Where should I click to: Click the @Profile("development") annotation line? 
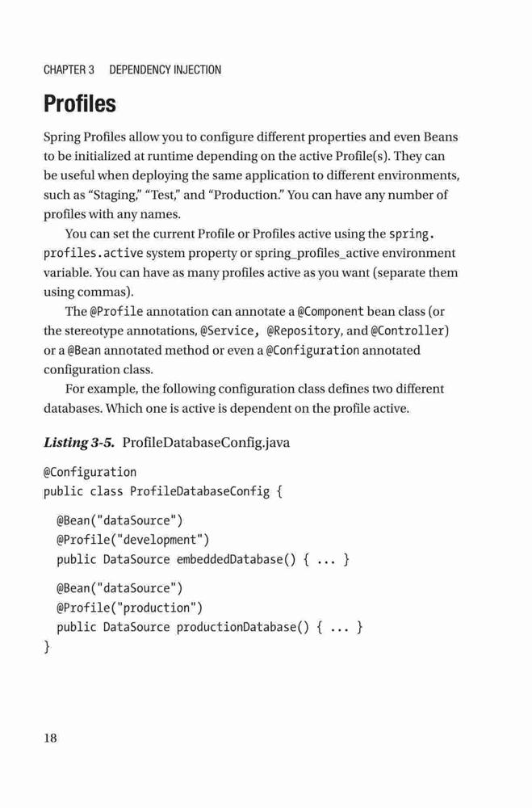coord(133,540)
